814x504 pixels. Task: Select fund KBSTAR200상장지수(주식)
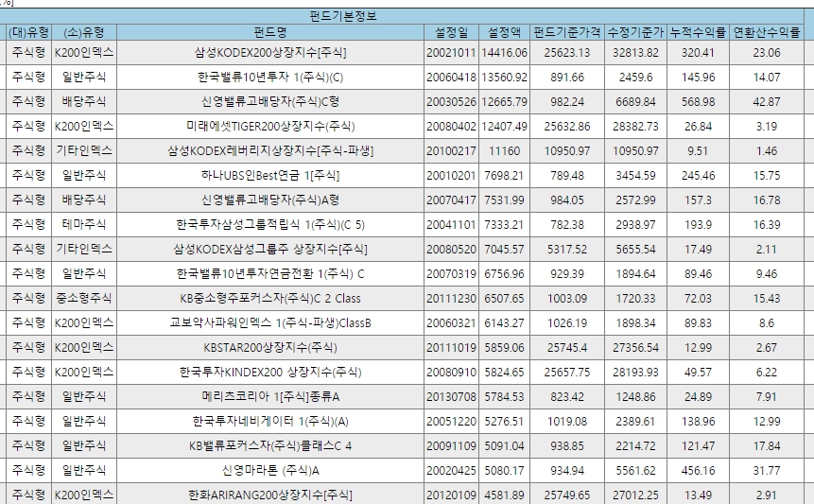point(270,347)
